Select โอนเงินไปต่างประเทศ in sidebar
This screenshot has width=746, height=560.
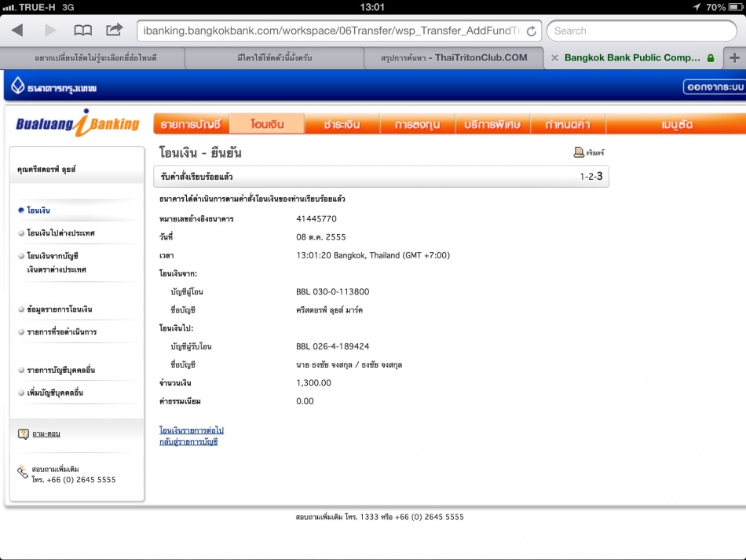click(61, 233)
